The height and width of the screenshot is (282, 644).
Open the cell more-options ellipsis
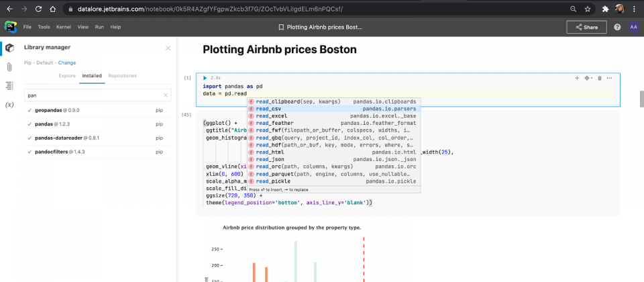point(610,78)
